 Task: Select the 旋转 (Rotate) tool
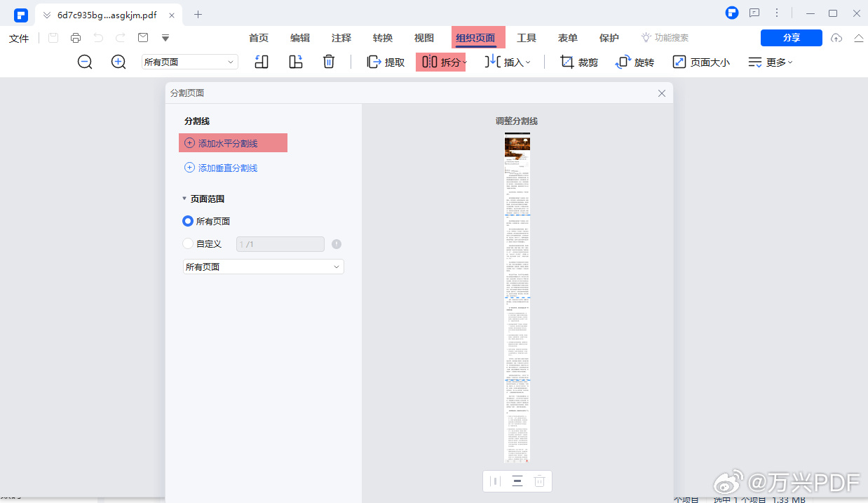(635, 62)
